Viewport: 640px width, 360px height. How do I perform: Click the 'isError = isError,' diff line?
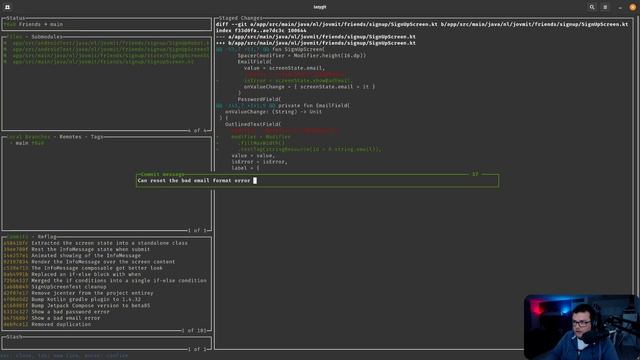(259, 162)
